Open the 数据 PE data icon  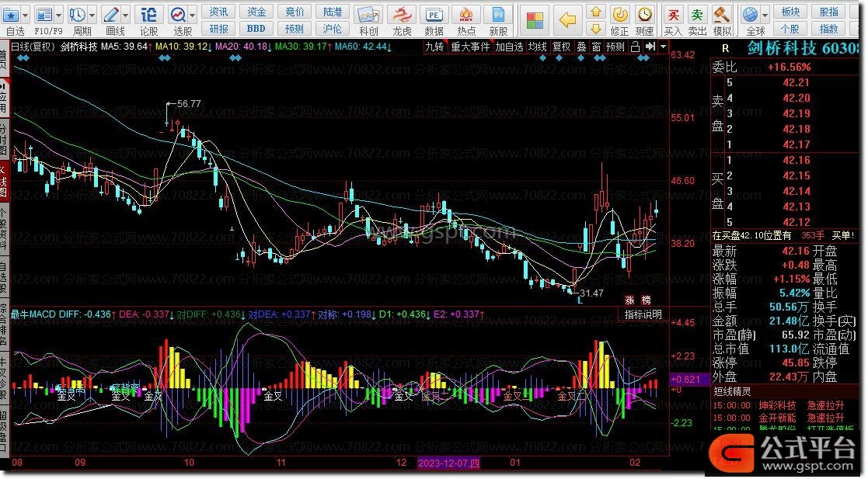click(x=434, y=16)
